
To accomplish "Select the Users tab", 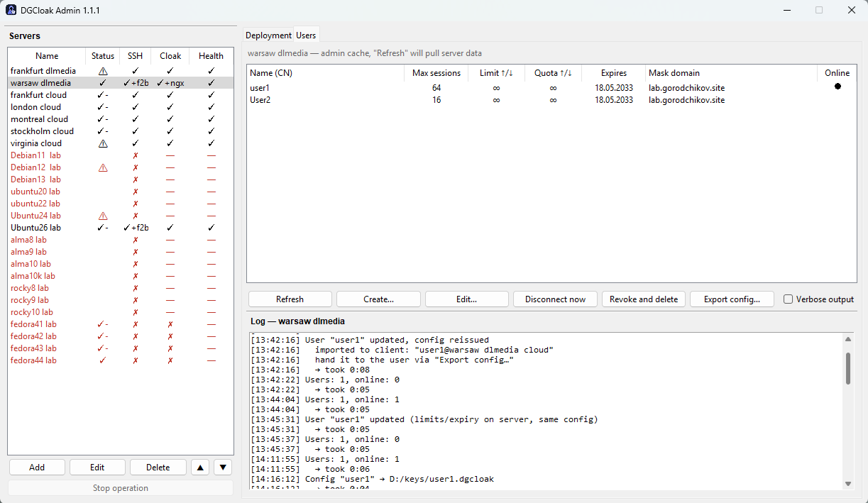I will click(307, 35).
